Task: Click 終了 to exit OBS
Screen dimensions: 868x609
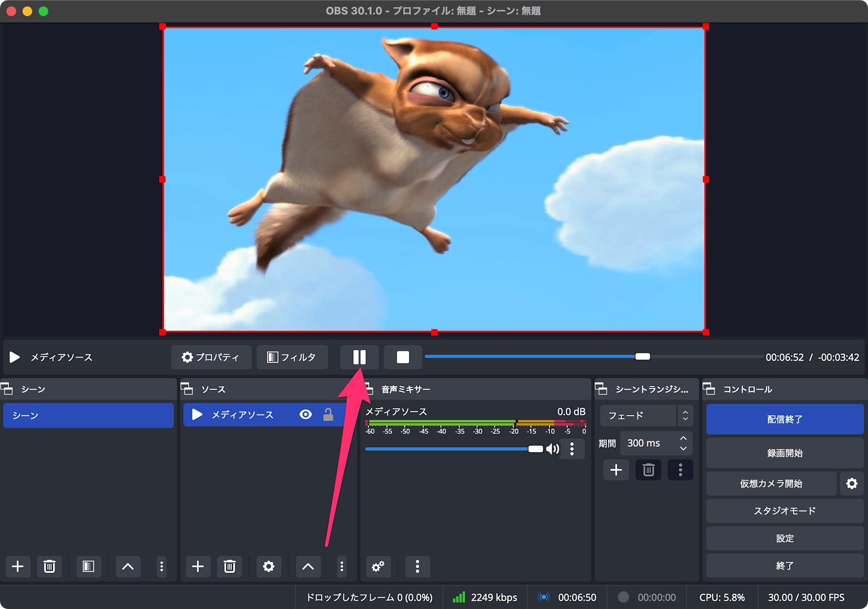Action: point(785,566)
